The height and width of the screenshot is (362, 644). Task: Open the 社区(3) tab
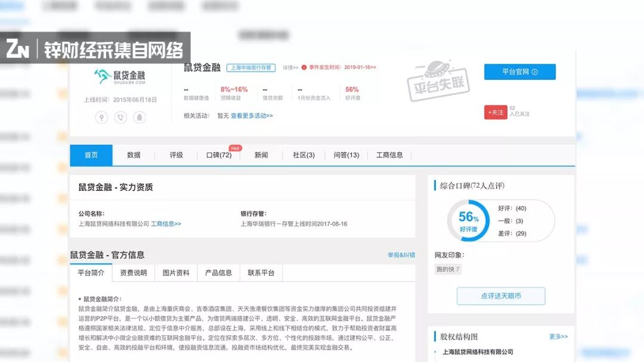[304, 155]
